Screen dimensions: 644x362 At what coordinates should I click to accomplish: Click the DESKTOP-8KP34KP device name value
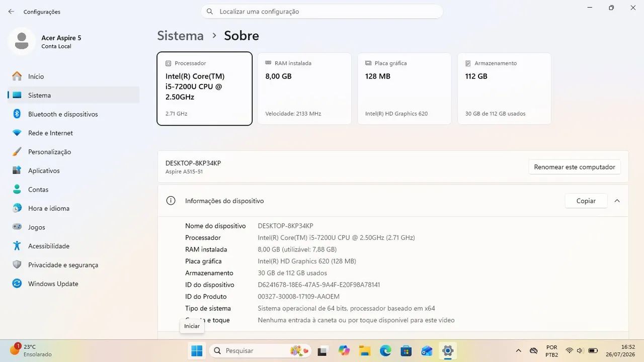285,226
